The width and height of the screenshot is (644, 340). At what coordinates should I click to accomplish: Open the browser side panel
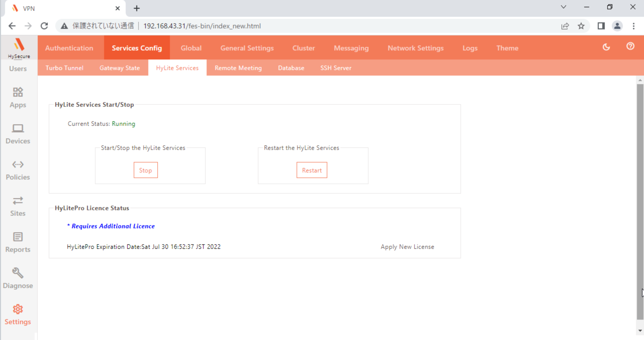coord(601,26)
